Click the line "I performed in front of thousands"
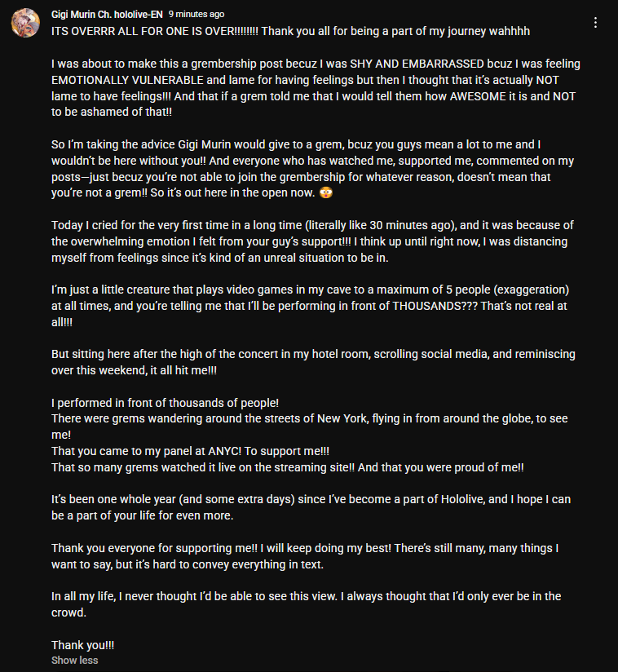Image resolution: width=618 pixels, height=672 pixels. (x=166, y=402)
